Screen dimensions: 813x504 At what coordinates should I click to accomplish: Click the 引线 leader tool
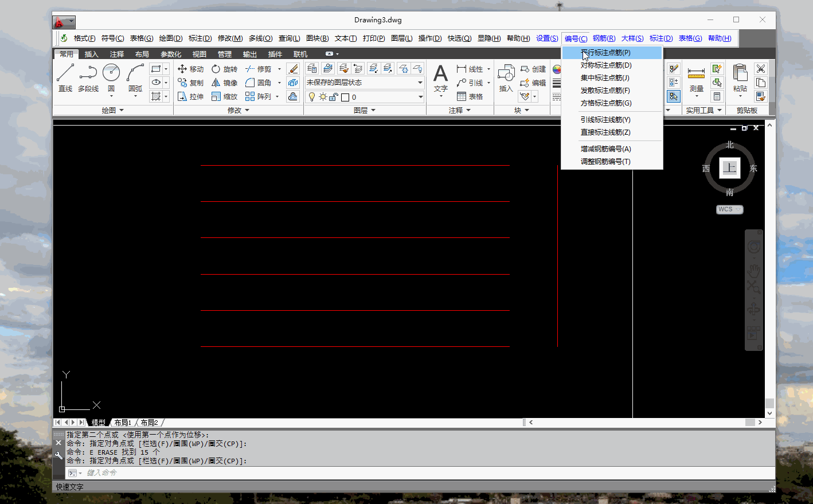pyautogui.click(x=470, y=83)
